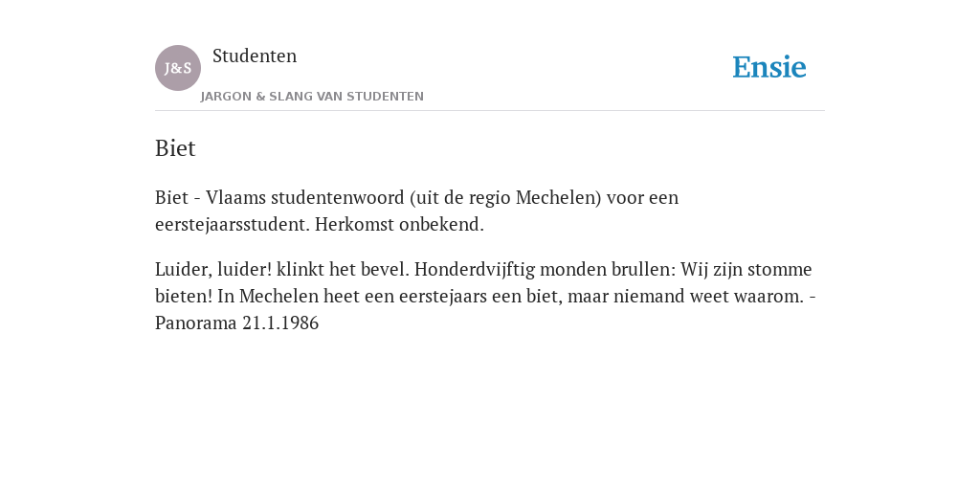The height and width of the screenshot is (490, 980).
Task: Click the definition paragraph starting 'Biet - Vlaams'
Action: pyautogui.click(x=417, y=211)
